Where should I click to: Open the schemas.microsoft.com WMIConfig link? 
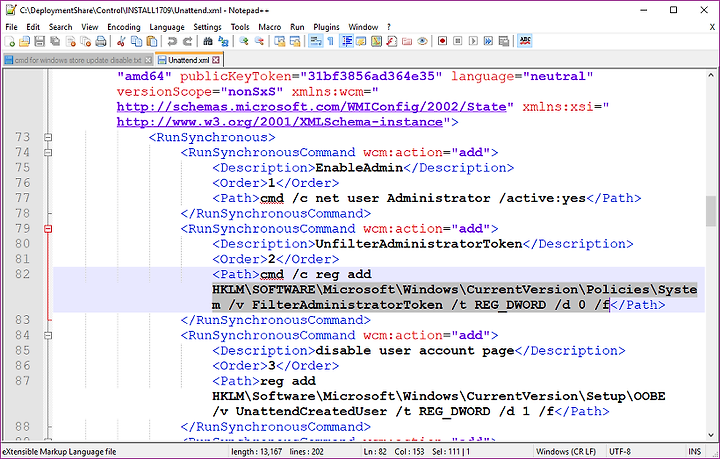tap(312, 107)
